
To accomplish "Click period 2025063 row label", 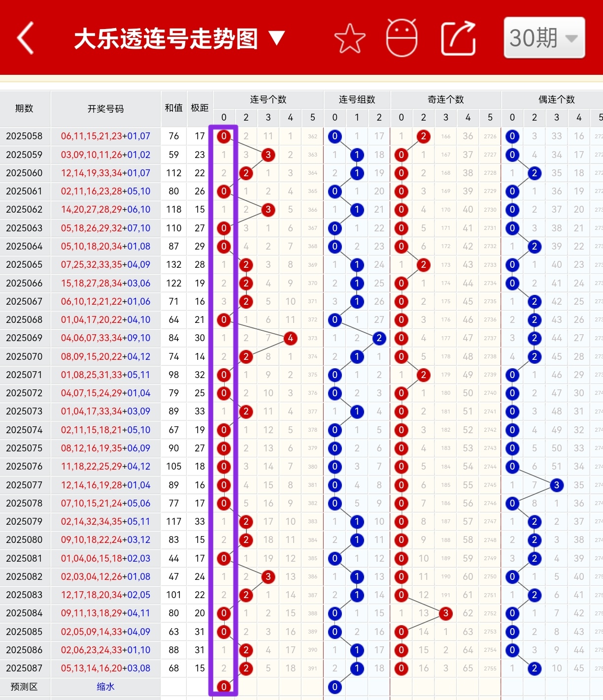I will coord(24,228).
